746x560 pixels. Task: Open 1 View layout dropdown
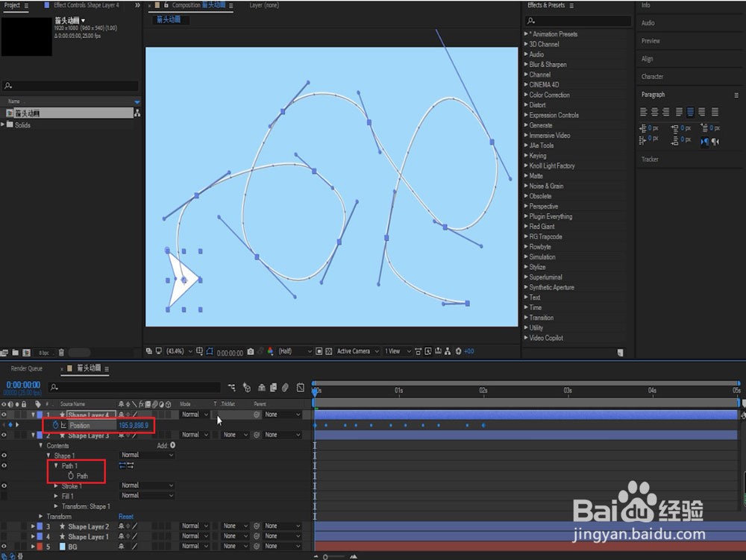398,351
